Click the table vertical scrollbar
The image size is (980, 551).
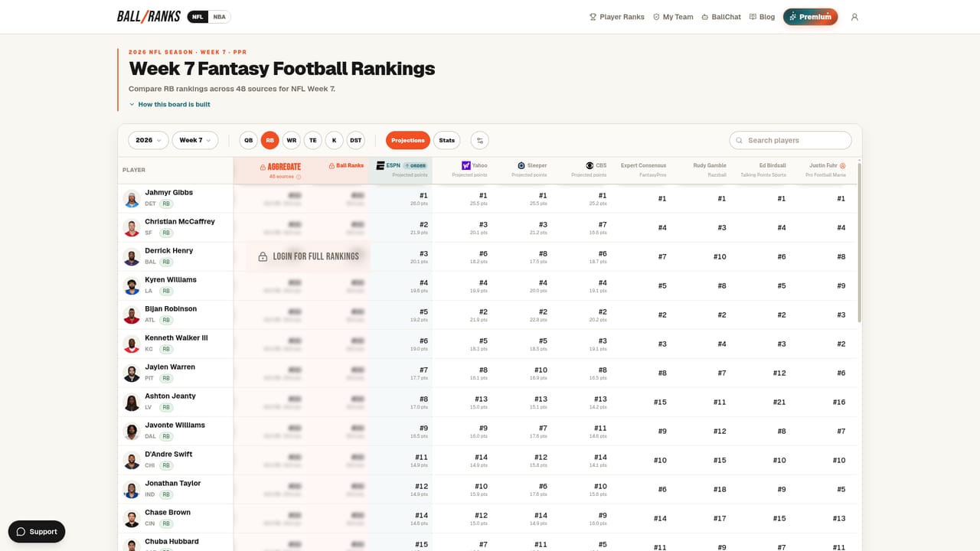coord(859,241)
